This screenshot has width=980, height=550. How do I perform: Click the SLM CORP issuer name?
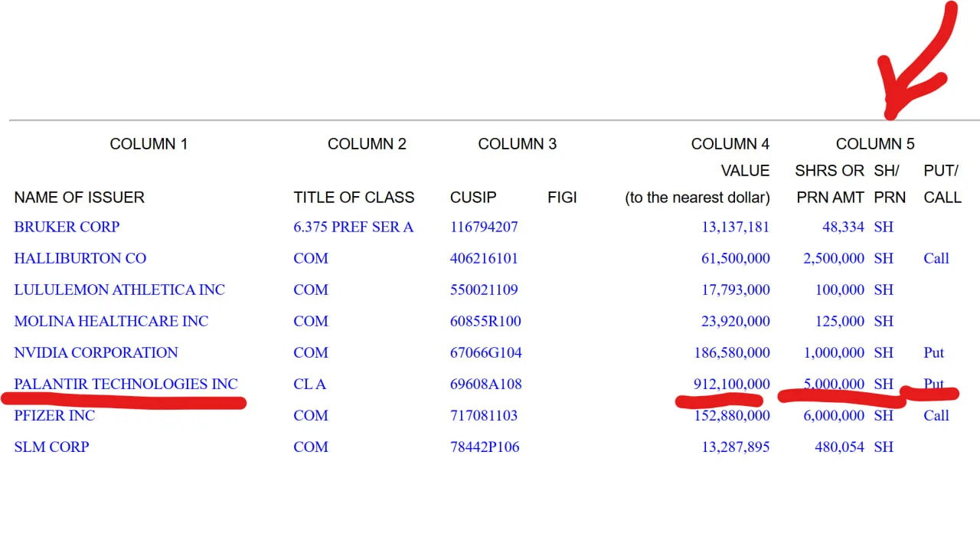[51, 447]
